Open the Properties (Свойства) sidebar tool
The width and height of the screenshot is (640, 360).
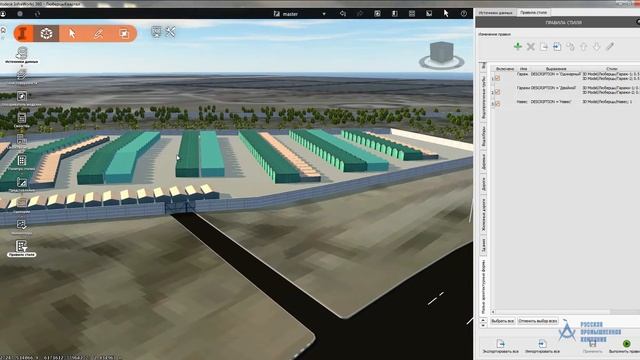pos(22,120)
